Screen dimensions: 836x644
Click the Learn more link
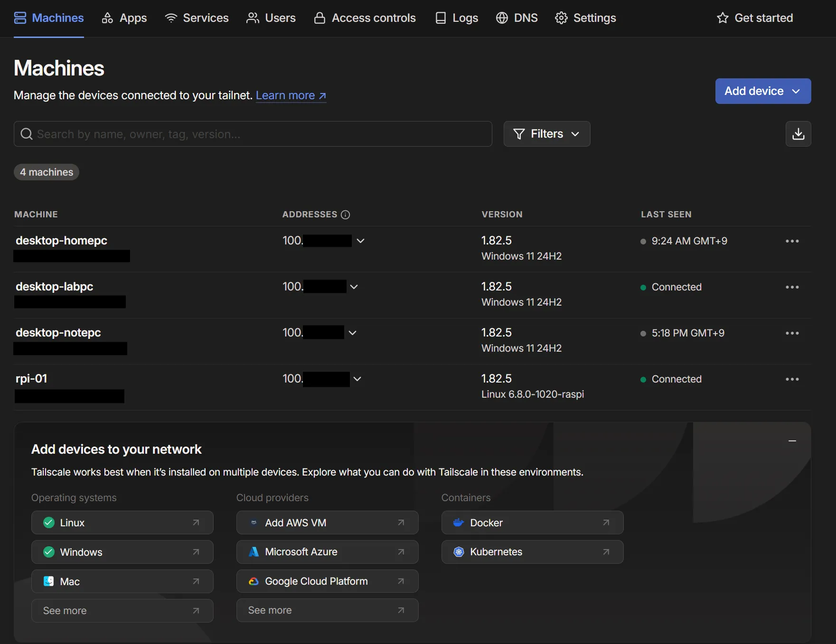click(x=291, y=95)
